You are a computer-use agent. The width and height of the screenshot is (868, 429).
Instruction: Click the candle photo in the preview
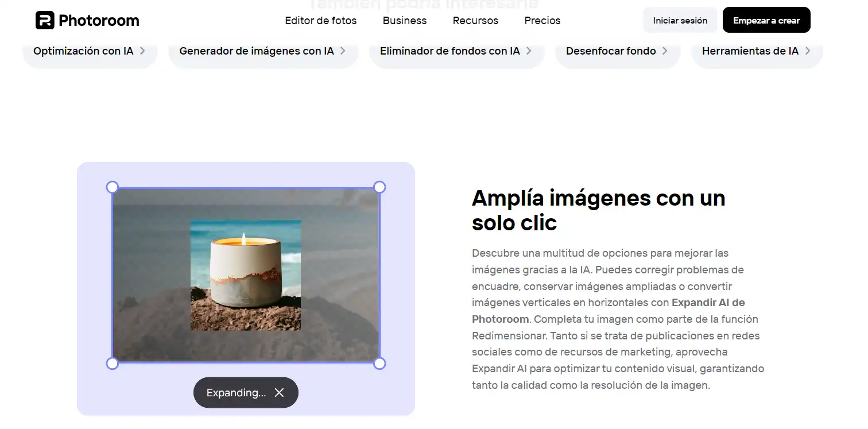[246, 275]
